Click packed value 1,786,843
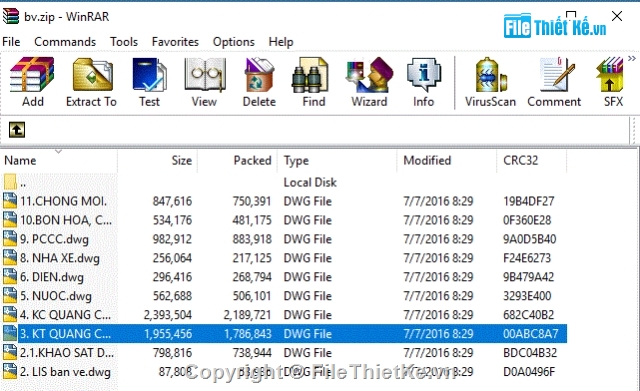The height and width of the screenshot is (391, 640). (248, 334)
